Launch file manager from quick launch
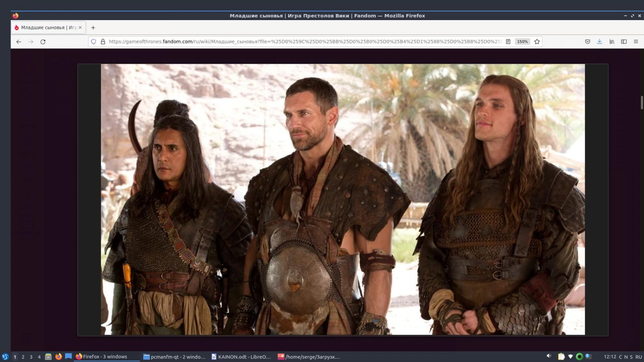 coord(48,357)
